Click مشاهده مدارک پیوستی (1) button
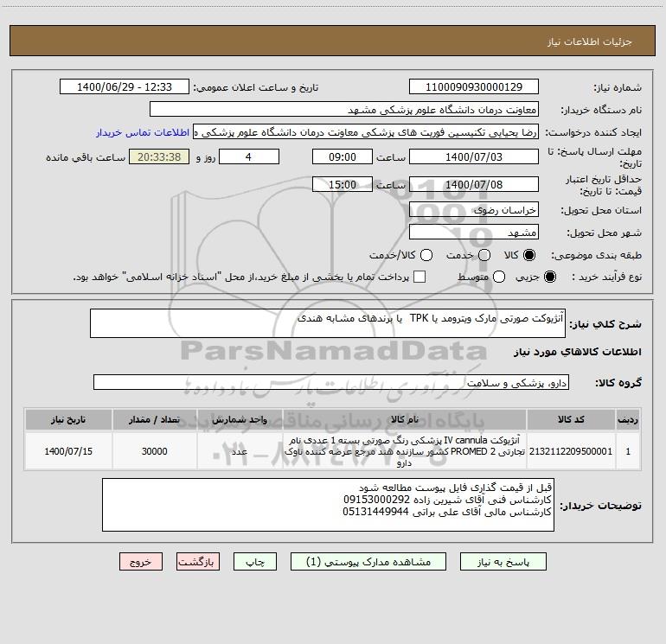The height and width of the screenshot is (644, 666). pos(368,562)
